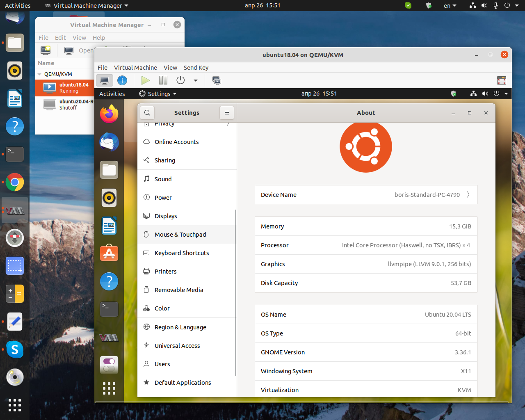Open Firefox from the guest dock

tap(109, 114)
